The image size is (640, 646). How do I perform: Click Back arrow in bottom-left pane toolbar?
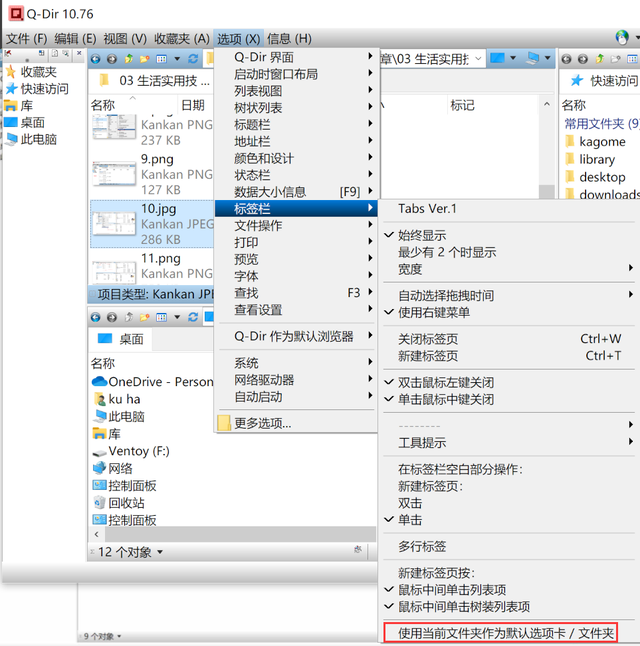pos(96,317)
